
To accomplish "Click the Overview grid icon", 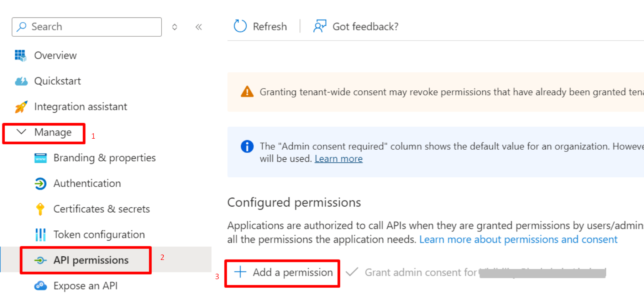I will (x=20, y=55).
